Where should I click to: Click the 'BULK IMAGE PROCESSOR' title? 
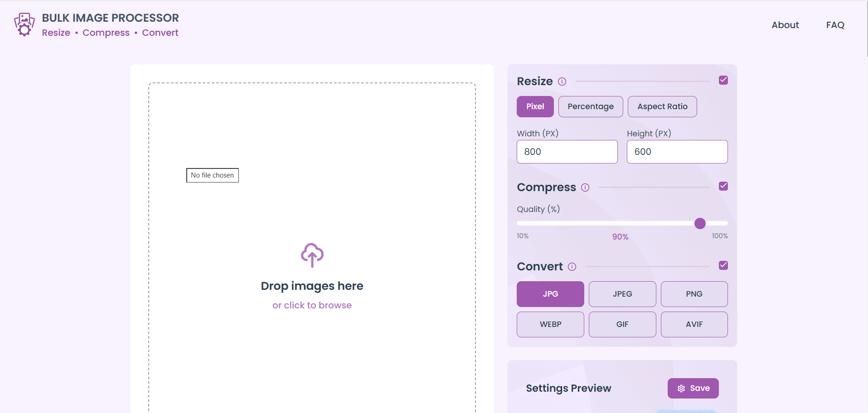pos(110,18)
